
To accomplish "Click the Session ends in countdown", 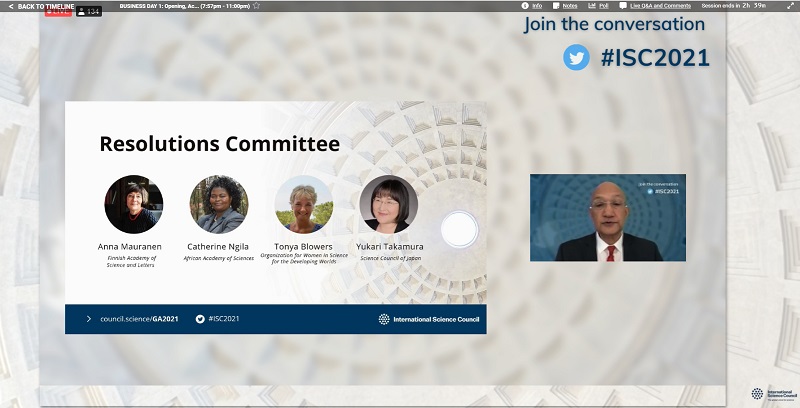I will tap(734, 6).
